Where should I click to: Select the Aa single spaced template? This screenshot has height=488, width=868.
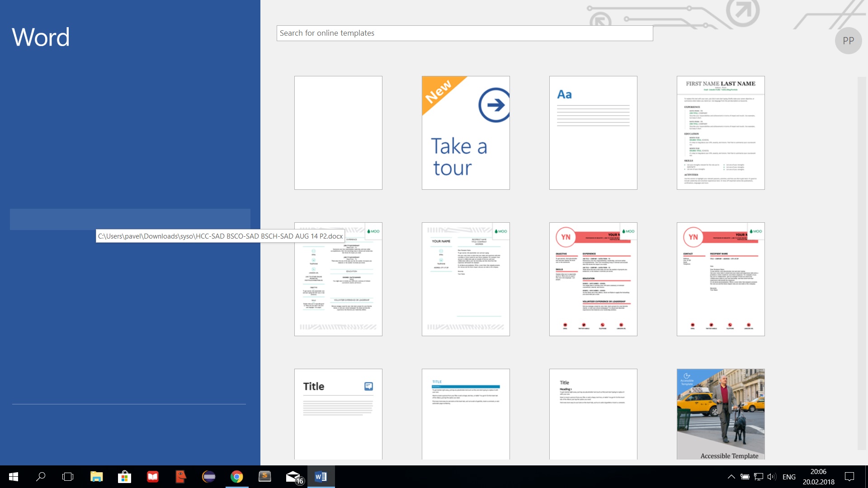pos(593,133)
